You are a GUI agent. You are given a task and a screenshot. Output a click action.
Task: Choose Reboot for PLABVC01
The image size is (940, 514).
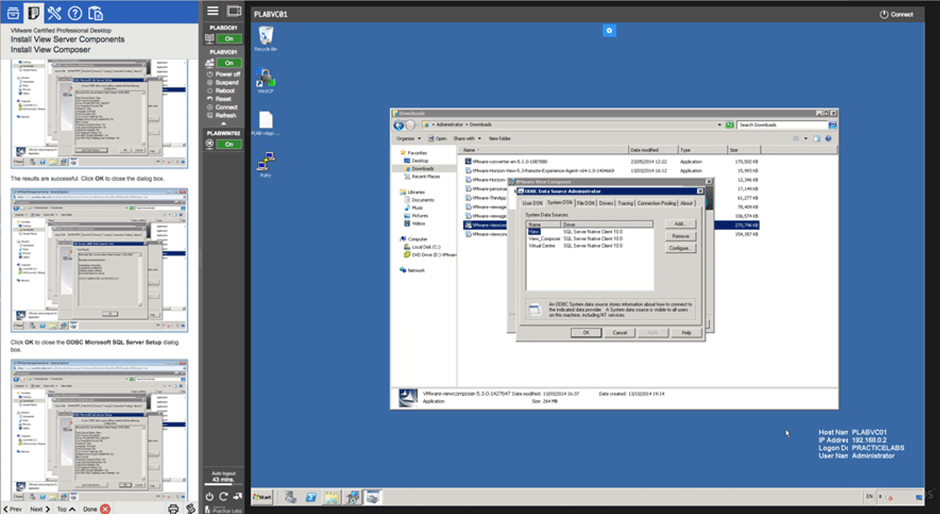pos(221,91)
